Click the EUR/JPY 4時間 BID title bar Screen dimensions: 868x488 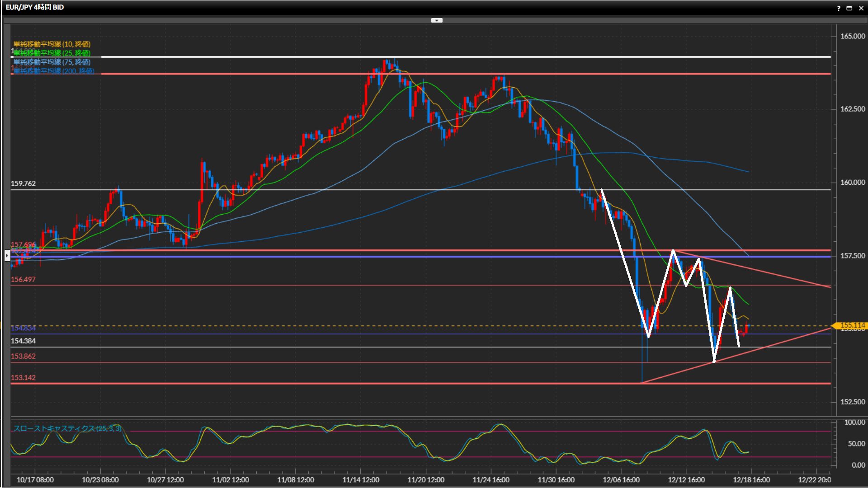click(35, 7)
